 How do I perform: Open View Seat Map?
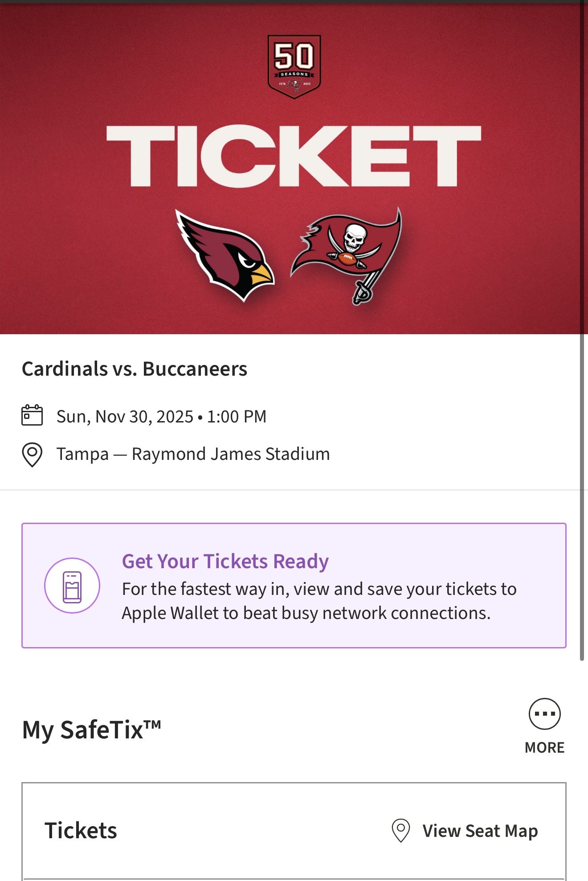480,830
